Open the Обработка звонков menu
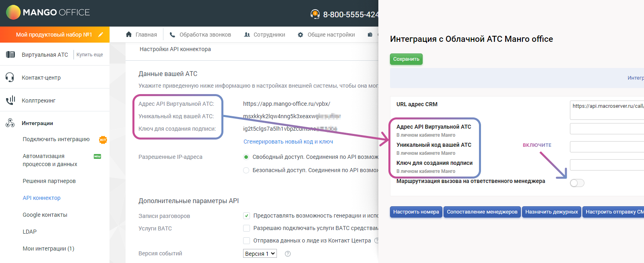The height and width of the screenshot is (263, 644). click(x=200, y=35)
